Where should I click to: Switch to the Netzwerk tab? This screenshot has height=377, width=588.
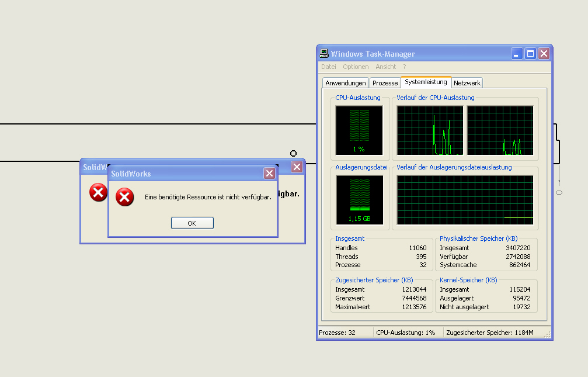(467, 83)
